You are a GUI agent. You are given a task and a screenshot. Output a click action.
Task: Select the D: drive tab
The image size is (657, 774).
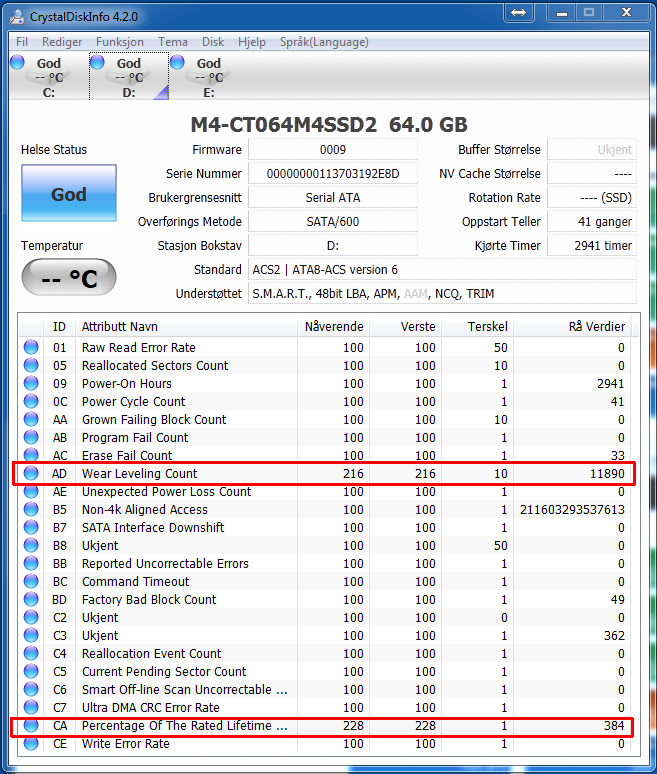click(129, 77)
